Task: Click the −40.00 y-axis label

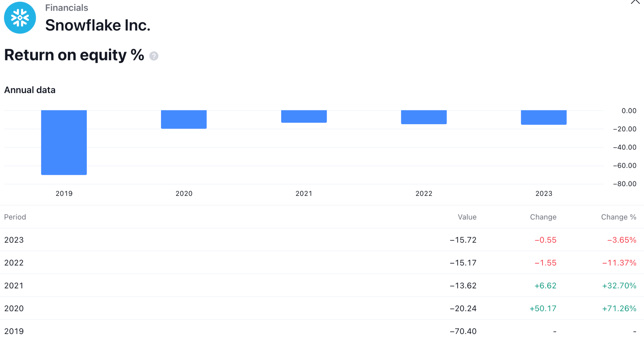Action: (625, 147)
